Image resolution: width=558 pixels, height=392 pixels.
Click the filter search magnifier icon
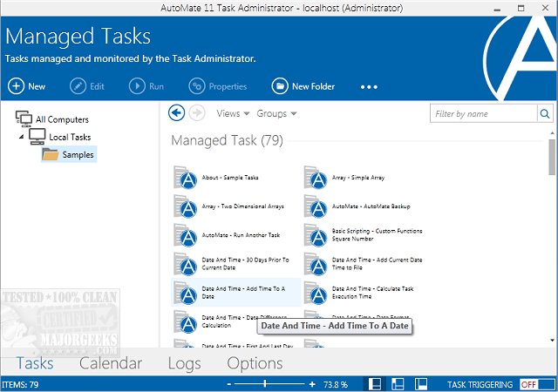(544, 113)
